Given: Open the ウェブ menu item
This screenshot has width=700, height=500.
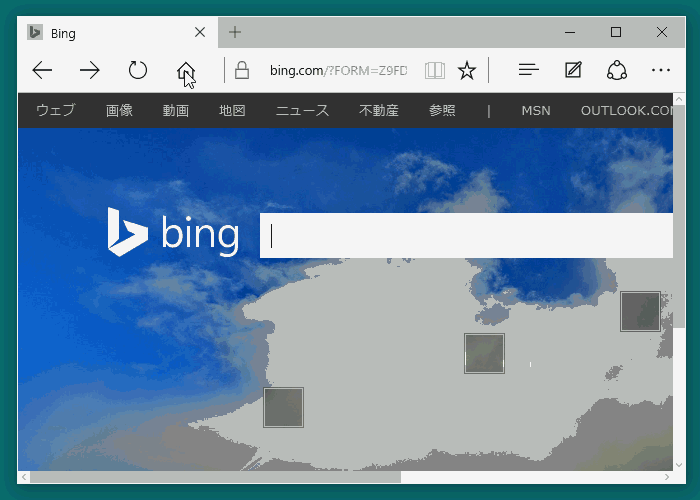Looking at the screenshot, I should 55,110.
